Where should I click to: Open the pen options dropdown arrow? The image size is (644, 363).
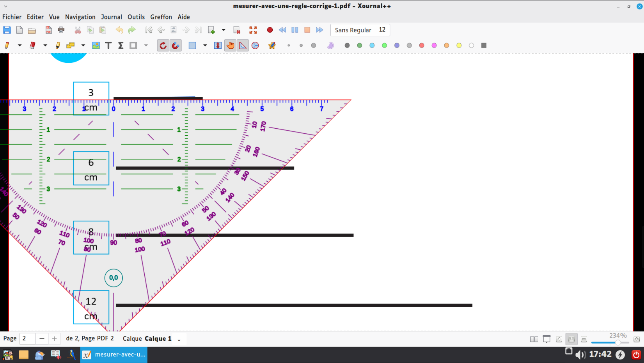pyautogui.click(x=20, y=46)
